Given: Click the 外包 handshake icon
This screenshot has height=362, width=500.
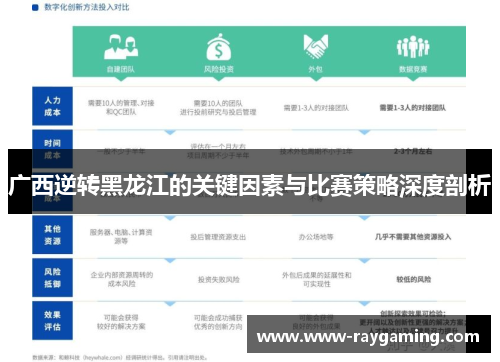Looking at the screenshot, I should coord(316,46).
